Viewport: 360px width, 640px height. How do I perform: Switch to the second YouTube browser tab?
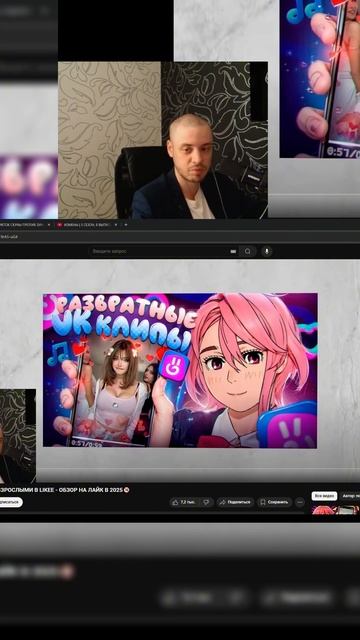tap(87, 224)
